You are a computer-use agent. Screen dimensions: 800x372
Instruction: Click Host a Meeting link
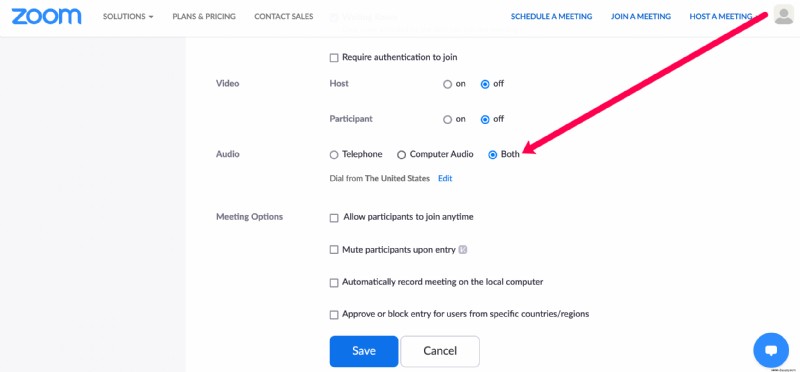click(720, 16)
